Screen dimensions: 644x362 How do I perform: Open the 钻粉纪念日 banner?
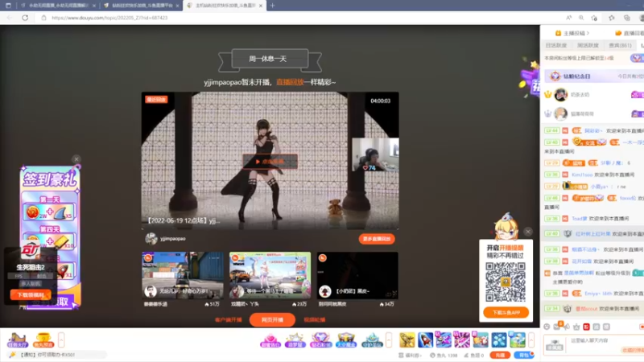click(594, 76)
